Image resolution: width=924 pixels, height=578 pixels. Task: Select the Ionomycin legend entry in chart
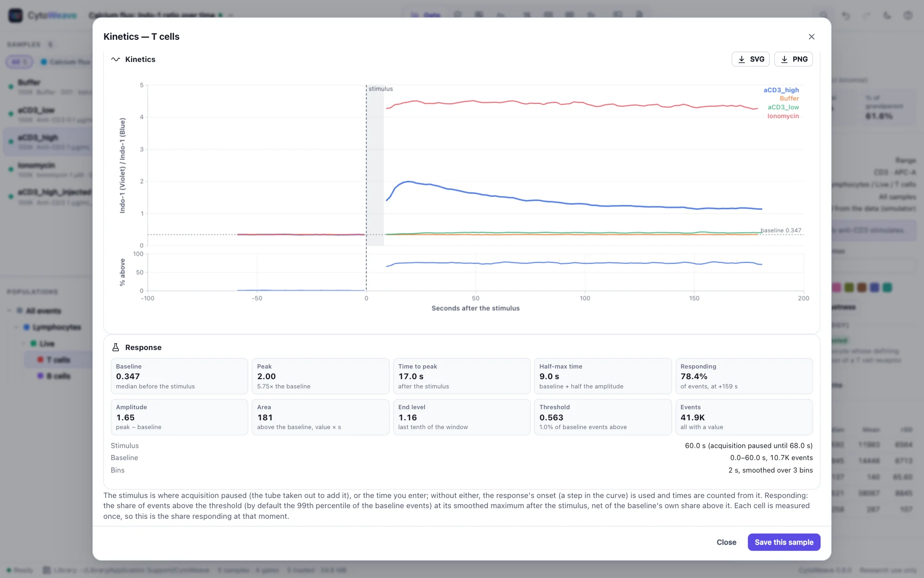pyautogui.click(x=783, y=116)
